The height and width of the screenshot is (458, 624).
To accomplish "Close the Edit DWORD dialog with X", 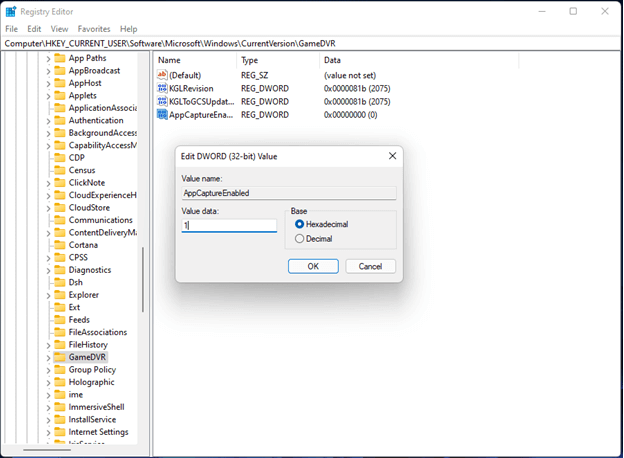I will click(x=391, y=156).
